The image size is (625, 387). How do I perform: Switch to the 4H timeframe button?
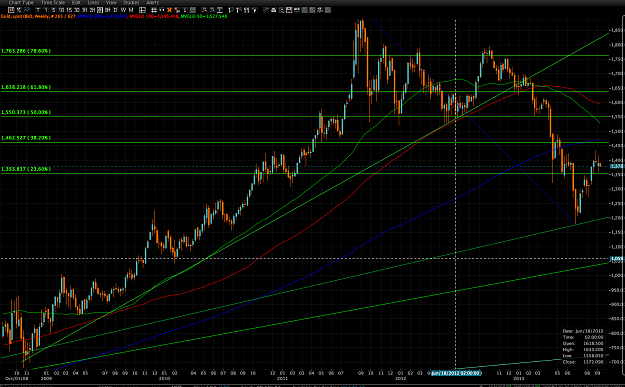100,10
